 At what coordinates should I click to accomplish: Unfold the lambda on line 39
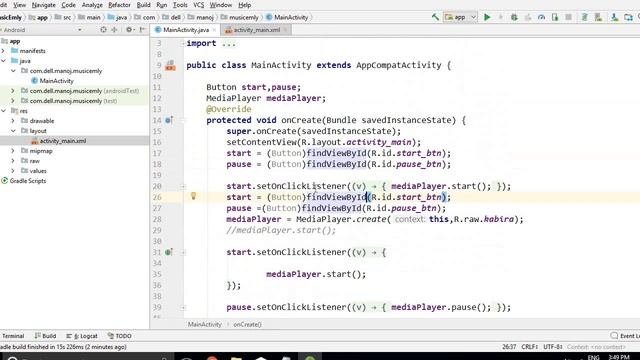(184, 307)
